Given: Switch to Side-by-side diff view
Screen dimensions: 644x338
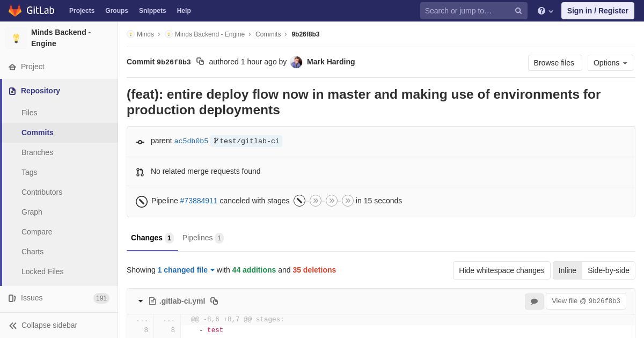Looking at the screenshot, I should (609, 270).
